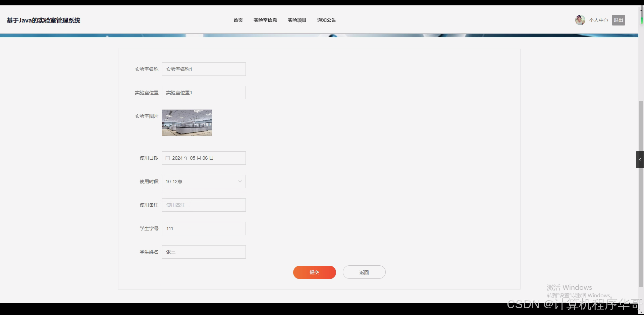Select 实验项目 from the top navigation
The height and width of the screenshot is (315, 644).
point(297,20)
